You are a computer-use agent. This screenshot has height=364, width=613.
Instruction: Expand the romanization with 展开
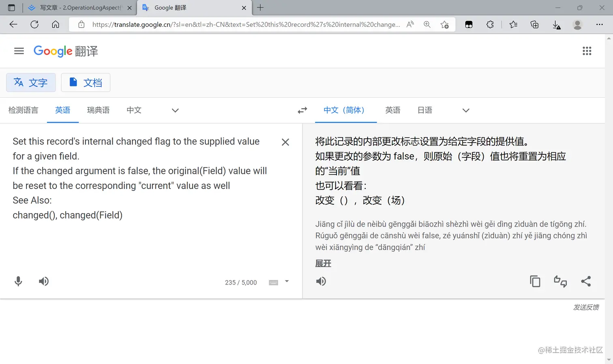click(323, 263)
